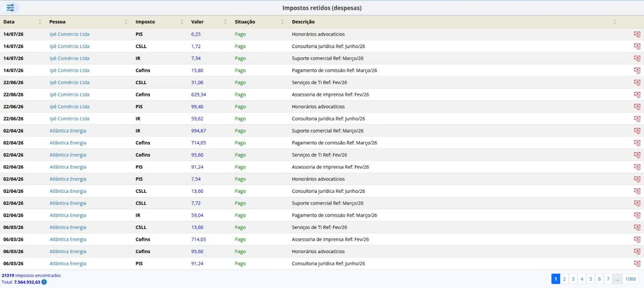Go to page 2 of results
The height and width of the screenshot is (288, 644).
click(564, 279)
